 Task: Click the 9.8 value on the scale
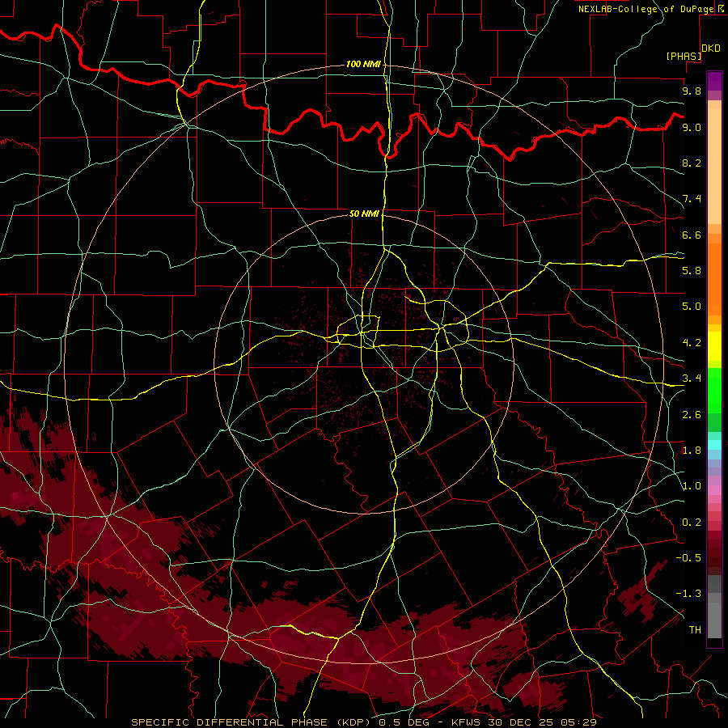tap(692, 91)
